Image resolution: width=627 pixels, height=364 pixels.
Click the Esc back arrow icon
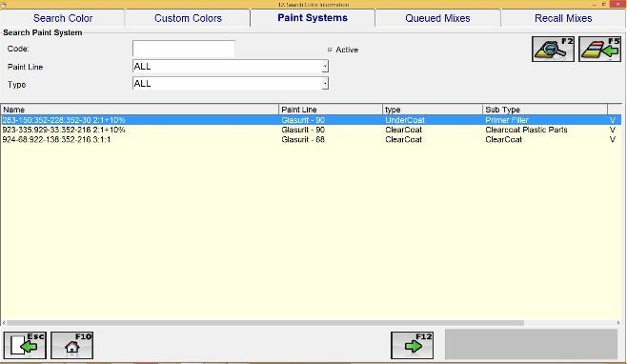(25, 345)
